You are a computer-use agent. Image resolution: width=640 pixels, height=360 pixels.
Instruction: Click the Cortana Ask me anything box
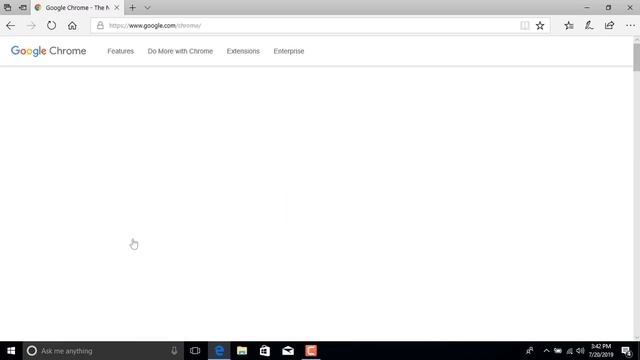pyautogui.click(x=102, y=351)
